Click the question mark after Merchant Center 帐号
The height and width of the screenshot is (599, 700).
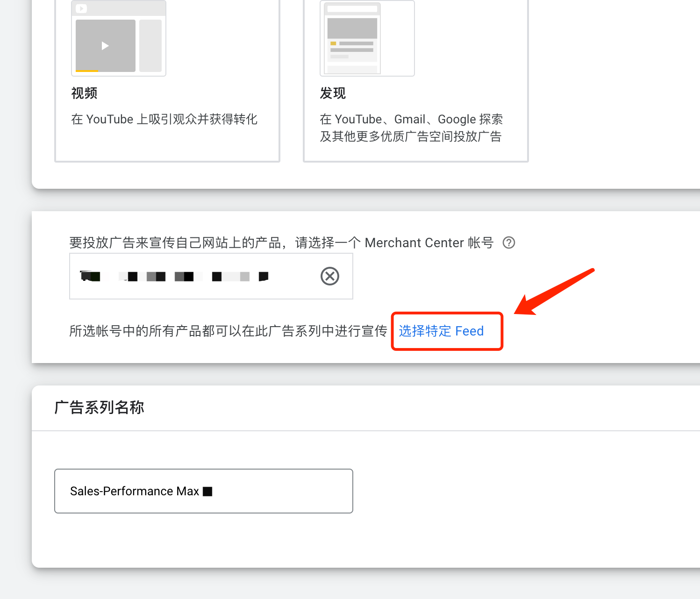click(x=508, y=242)
